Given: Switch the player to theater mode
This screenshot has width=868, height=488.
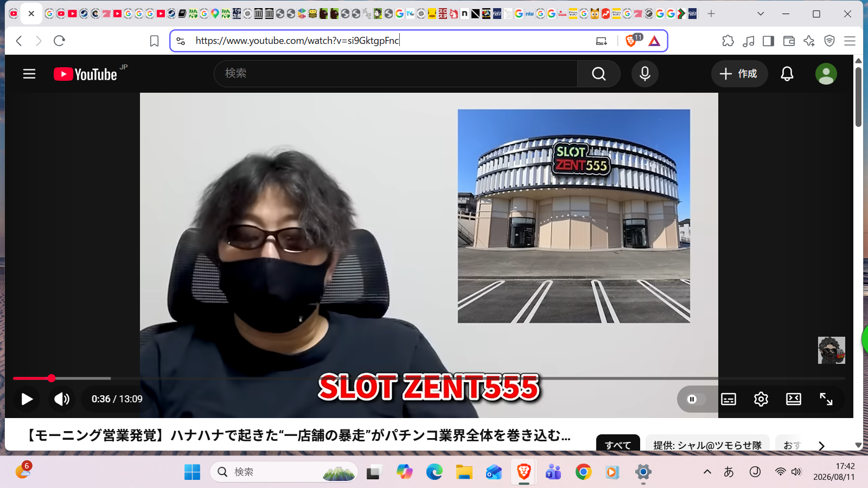Looking at the screenshot, I should tap(794, 400).
